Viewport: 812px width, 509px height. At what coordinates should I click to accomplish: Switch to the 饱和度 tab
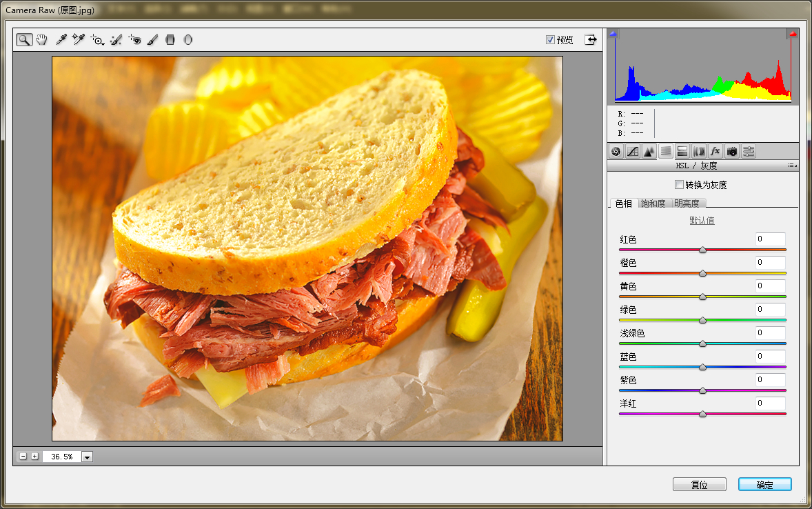point(653,203)
